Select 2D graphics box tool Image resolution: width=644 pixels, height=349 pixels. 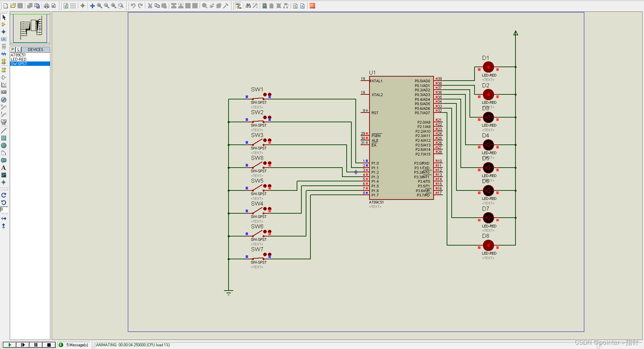click(4, 138)
